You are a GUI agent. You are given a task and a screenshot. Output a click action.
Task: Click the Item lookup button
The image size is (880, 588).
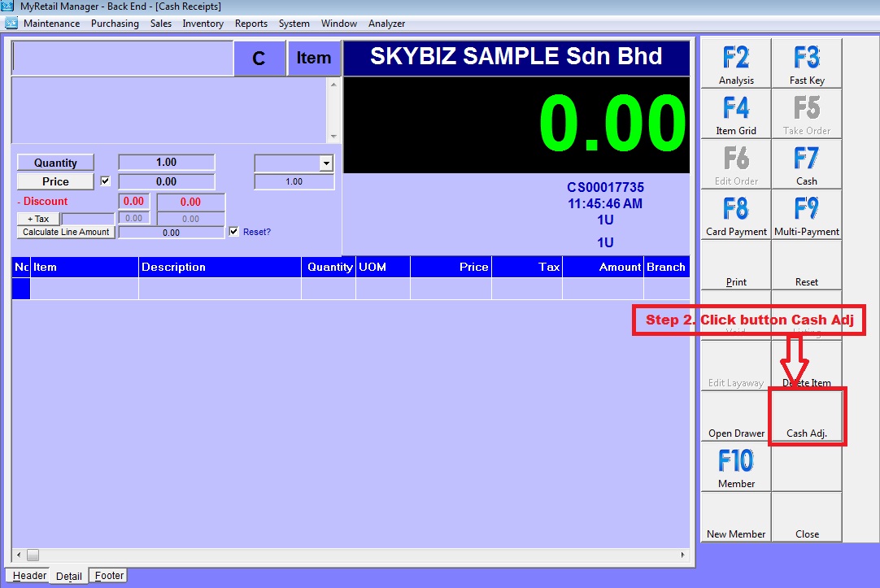(314, 58)
